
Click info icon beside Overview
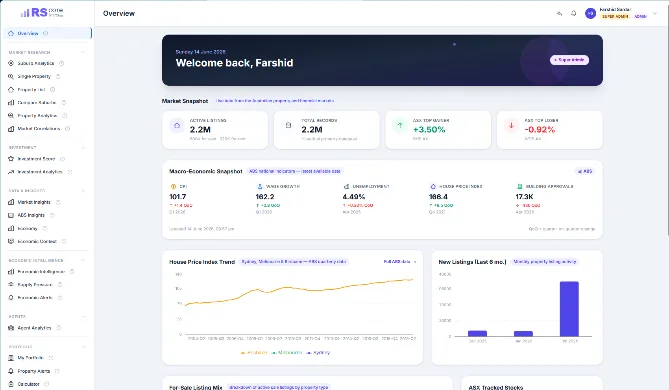coord(46,33)
